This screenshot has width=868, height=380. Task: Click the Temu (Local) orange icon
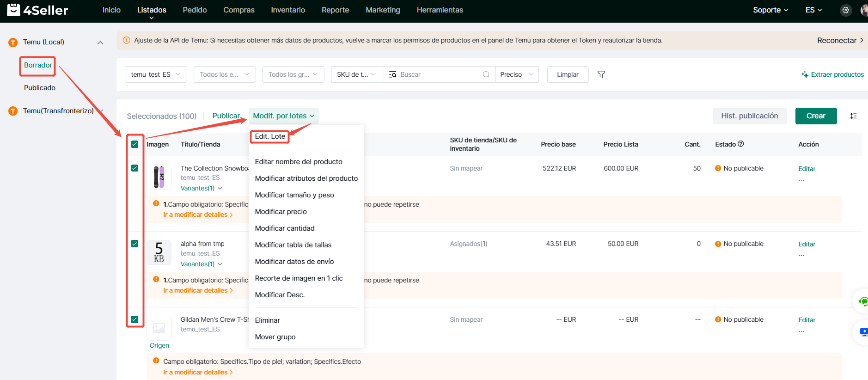tap(13, 43)
